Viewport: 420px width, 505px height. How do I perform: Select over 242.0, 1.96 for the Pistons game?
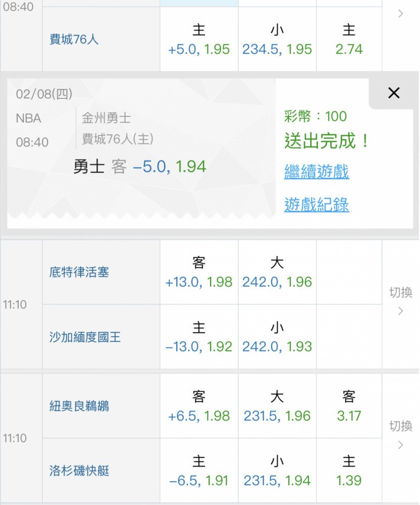click(277, 273)
